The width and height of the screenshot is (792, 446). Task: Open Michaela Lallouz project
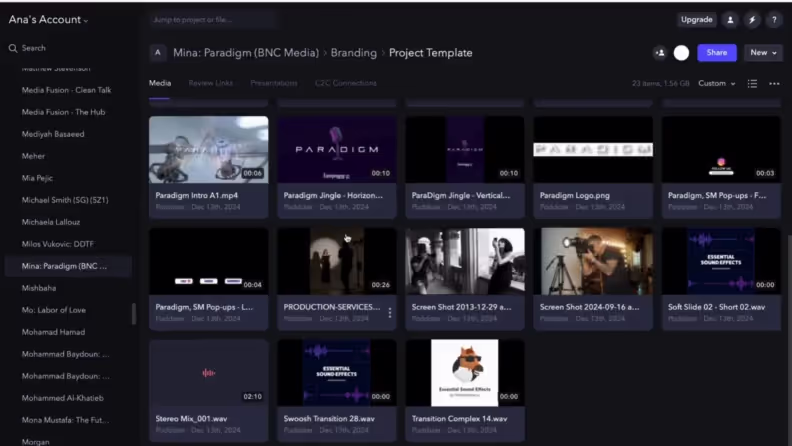[51, 222]
